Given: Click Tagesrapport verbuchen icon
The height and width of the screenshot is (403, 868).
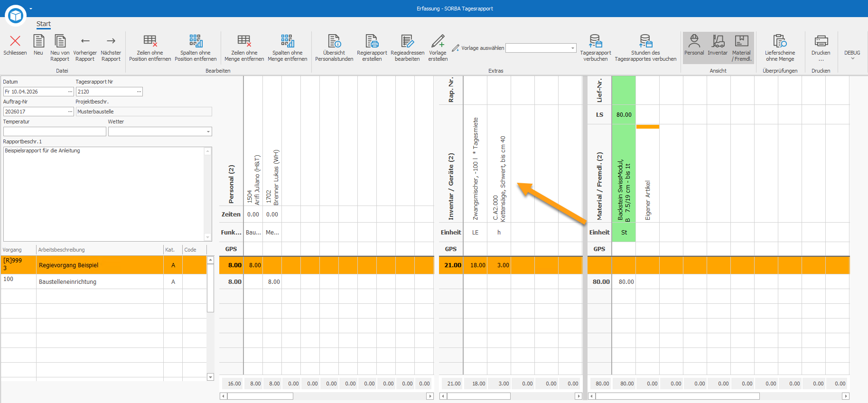Looking at the screenshot, I should pos(596,41).
